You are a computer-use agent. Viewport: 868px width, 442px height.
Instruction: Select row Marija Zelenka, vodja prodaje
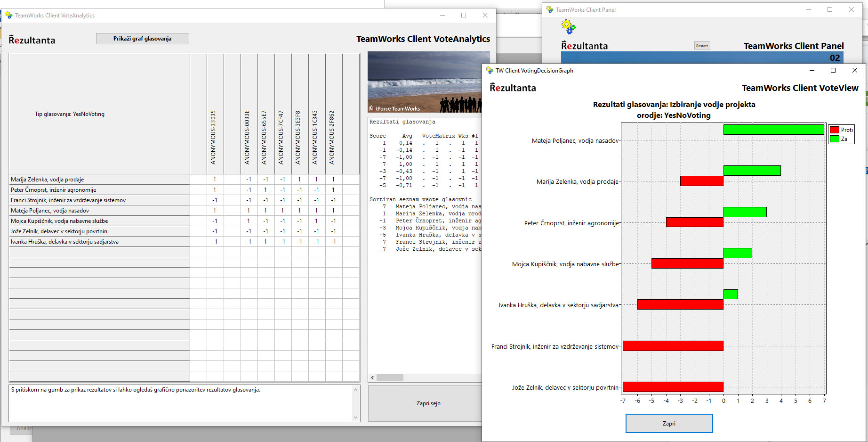pyautogui.click(x=99, y=180)
